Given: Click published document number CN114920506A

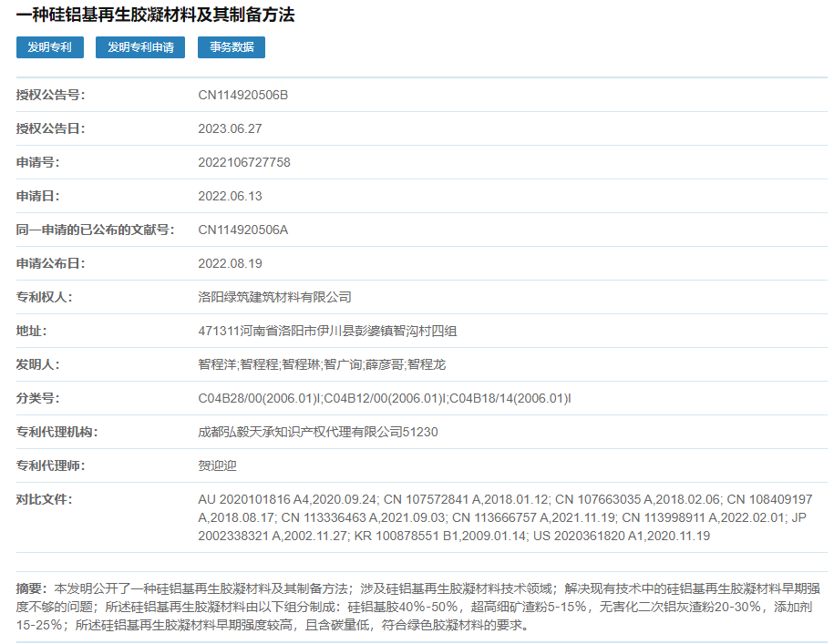Looking at the screenshot, I should pyautogui.click(x=242, y=230).
